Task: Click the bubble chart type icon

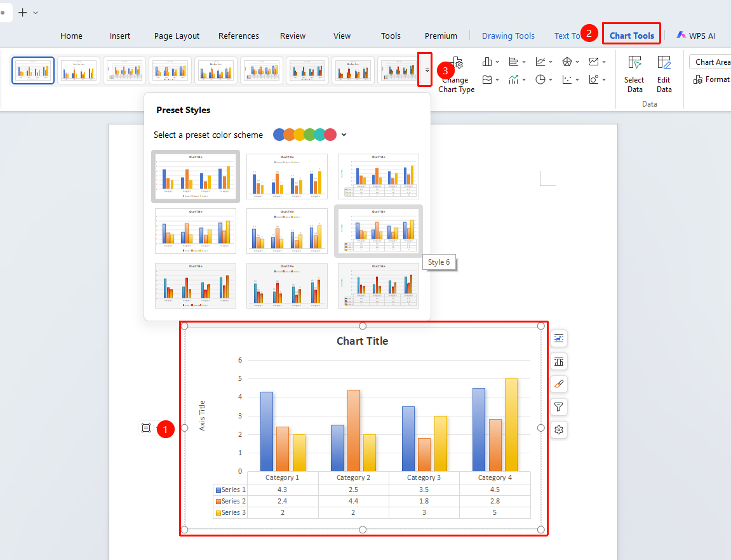Action: (593, 79)
